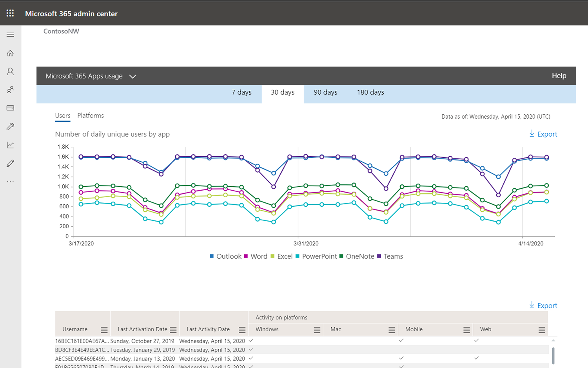Open the Web column menu icon
This screenshot has height=368, width=588.
coord(542,330)
